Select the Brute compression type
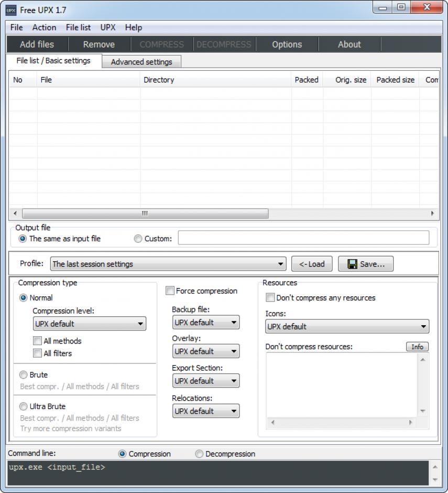The width and height of the screenshot is (448, 493). [34, 375]
